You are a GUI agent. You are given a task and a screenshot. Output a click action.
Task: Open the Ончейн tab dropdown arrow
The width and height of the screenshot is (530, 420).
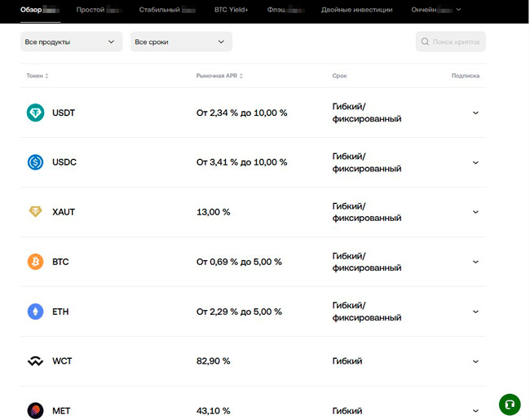459,10
